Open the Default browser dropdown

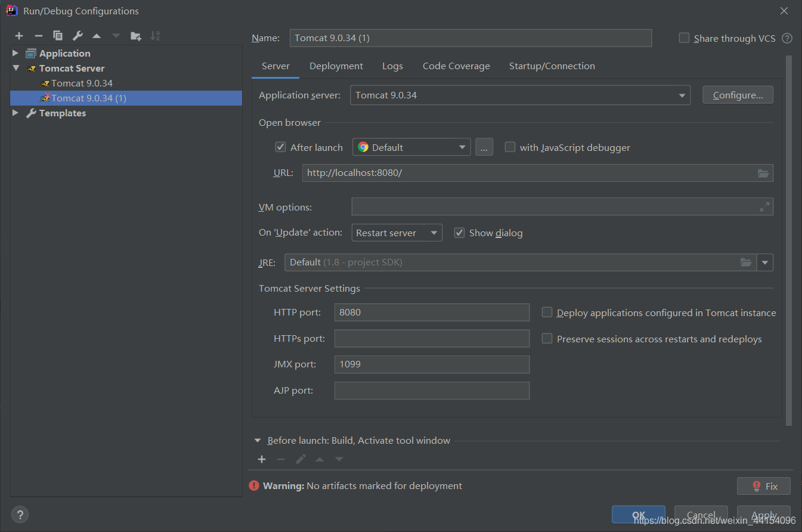411,147
